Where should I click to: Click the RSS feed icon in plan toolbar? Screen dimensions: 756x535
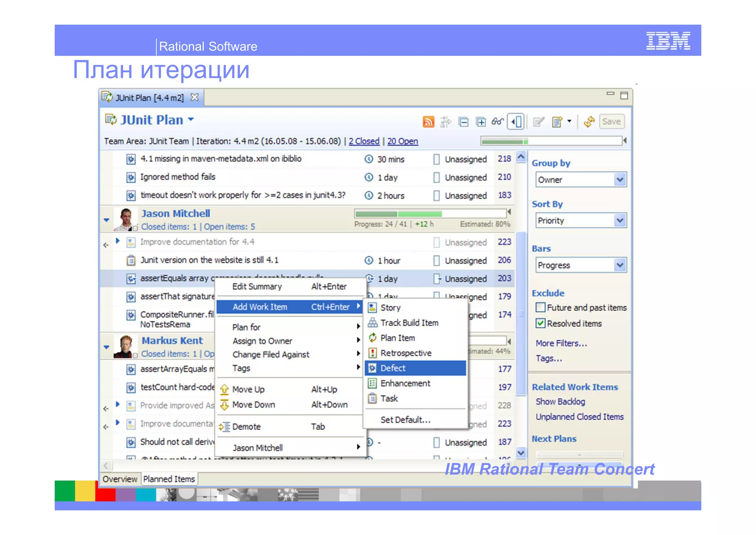428,122
